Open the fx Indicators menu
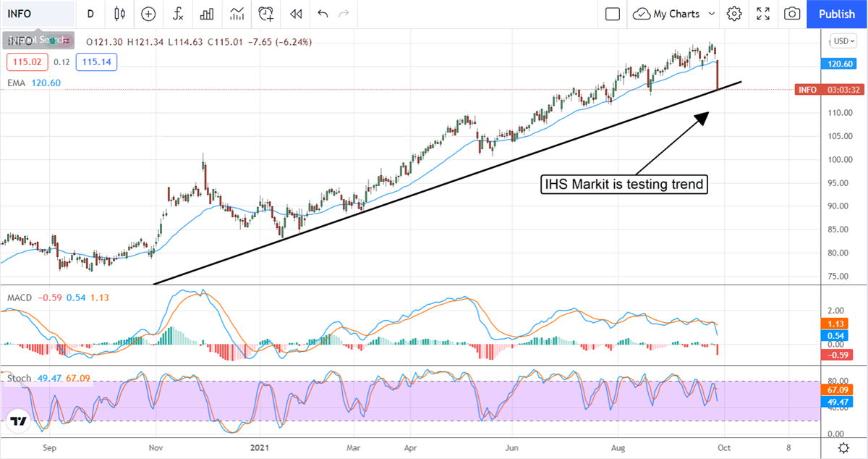This screenshot has height=459, width=868. (x=177, y=14)
